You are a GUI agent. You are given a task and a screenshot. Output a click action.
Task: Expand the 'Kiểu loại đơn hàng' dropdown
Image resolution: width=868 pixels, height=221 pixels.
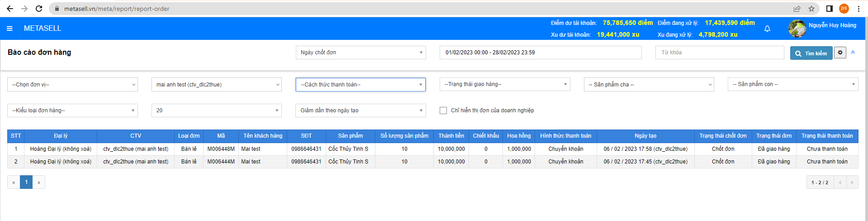[x=72, y=110]
